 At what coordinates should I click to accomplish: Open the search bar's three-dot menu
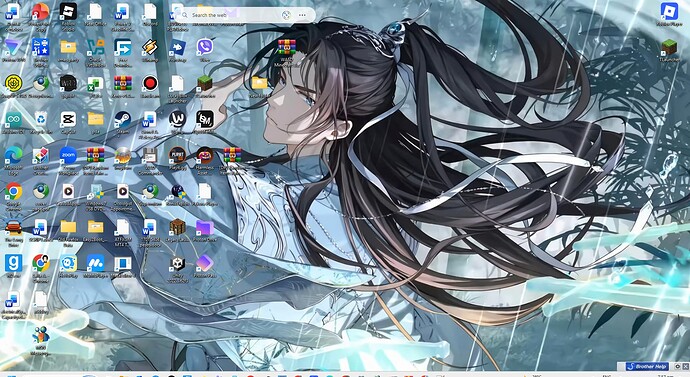pyautogui.click(x=302, y=15)
